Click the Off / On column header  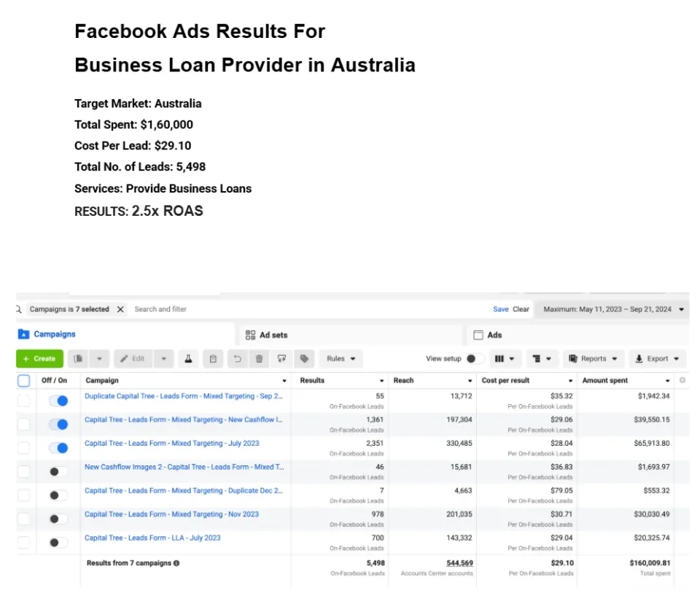coord(54,381)
